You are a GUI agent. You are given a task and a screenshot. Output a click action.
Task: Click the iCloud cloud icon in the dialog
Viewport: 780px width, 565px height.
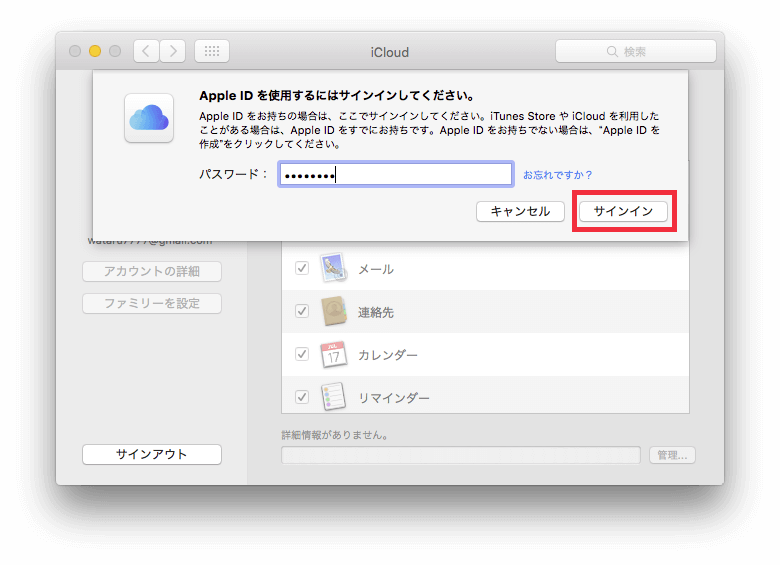coord(149,118)
